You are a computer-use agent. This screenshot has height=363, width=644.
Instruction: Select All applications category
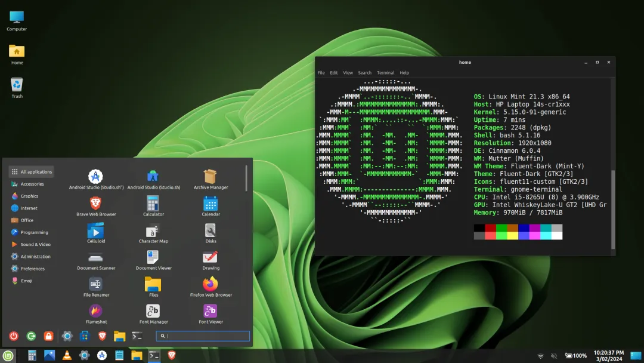(x=32, y=172)
